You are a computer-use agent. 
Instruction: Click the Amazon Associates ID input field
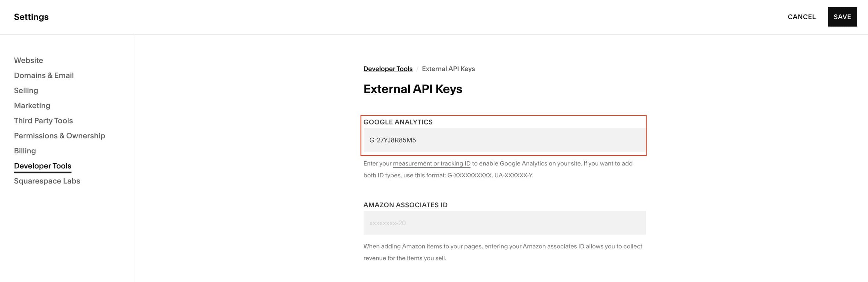click(x=504, y=223)
